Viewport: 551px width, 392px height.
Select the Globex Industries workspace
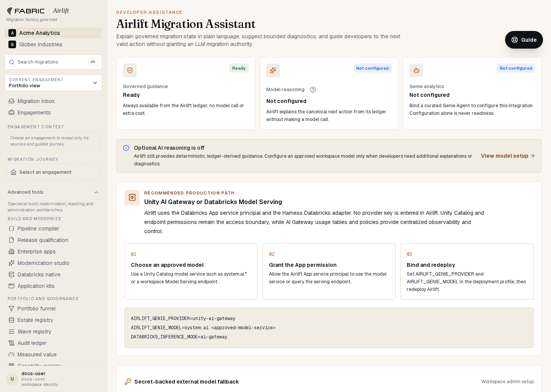pyautogui.click(x=53, y=44)
